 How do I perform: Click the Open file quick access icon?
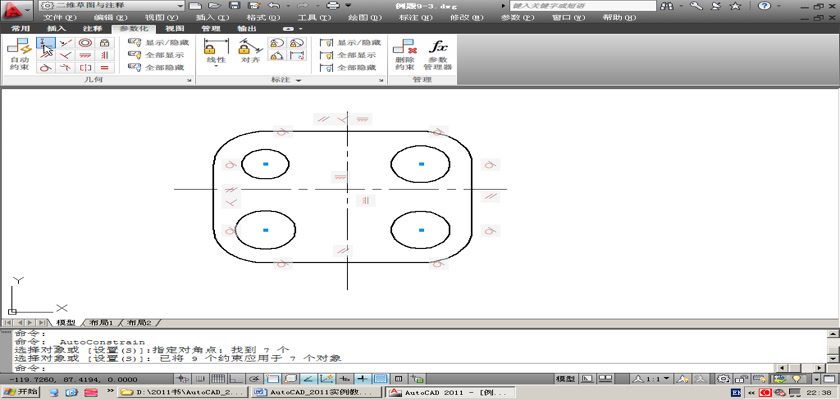pos(215,5)
